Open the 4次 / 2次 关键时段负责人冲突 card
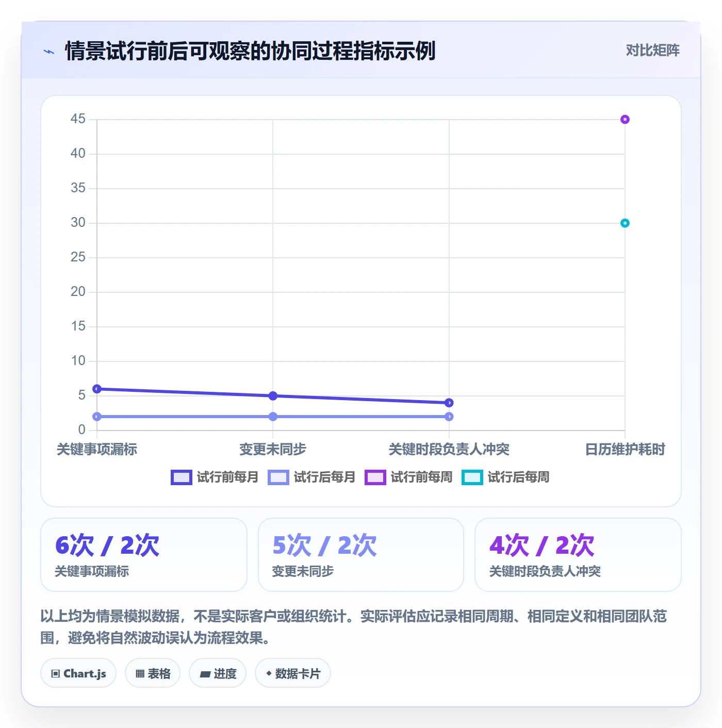Image resolution: width=722 pixels, height=728 pixels. point(578,555)
